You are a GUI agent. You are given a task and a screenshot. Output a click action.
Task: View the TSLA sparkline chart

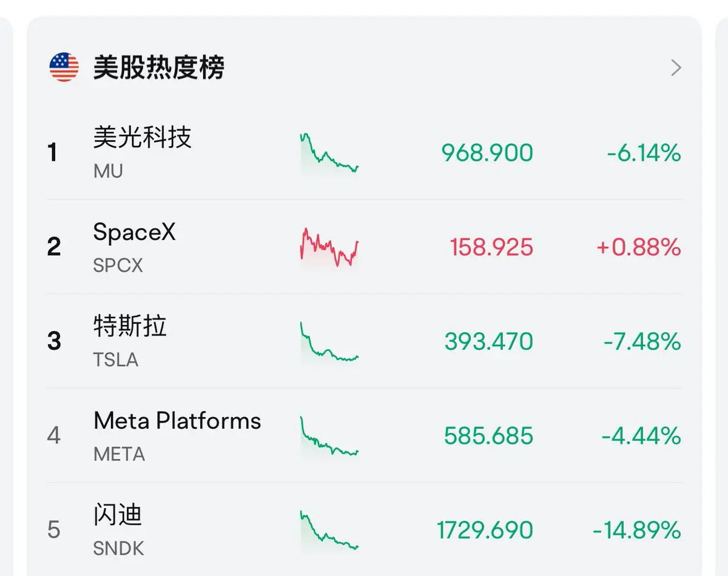329,343
